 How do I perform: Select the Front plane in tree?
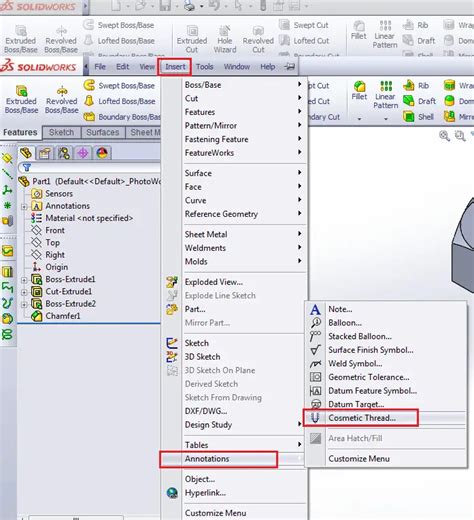[48, 230]
